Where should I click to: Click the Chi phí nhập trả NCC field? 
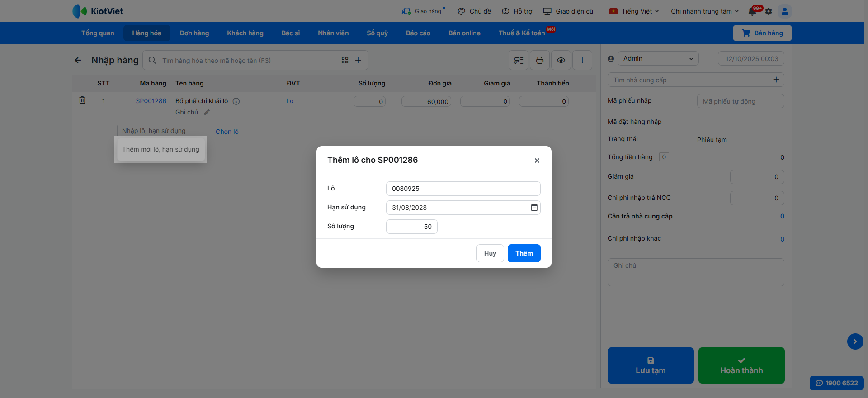coord(757,198)
